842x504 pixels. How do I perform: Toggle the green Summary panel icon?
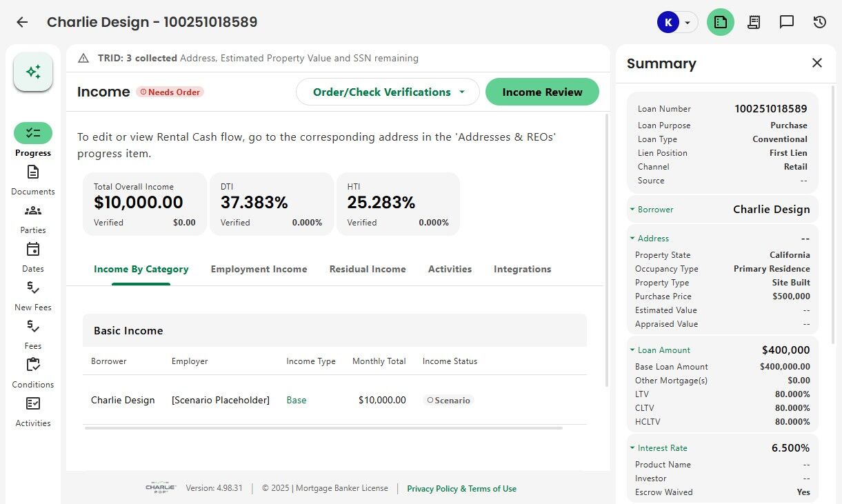pos(721,22)
